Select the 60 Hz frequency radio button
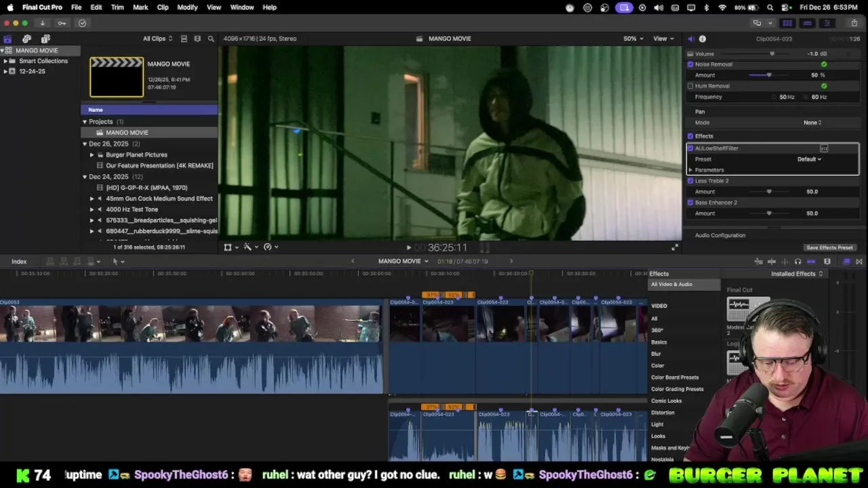Viewport: 868px width, 488px height. [x=807, y=97]
